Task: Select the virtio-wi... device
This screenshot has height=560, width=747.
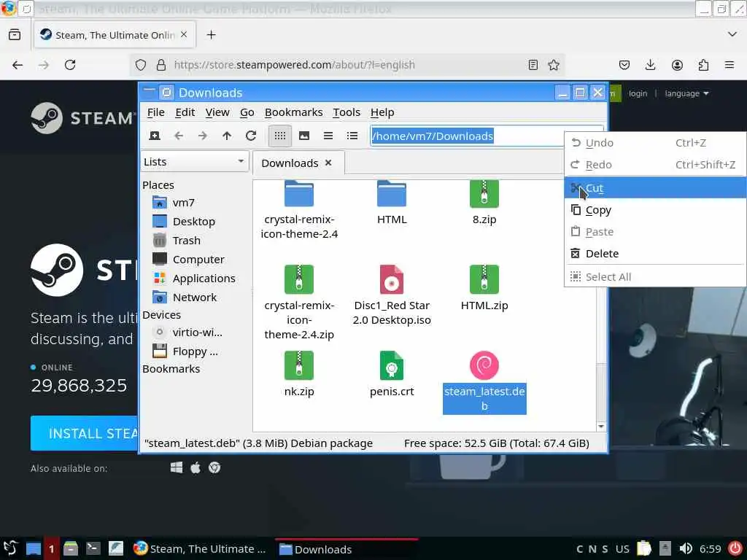Action: pyautogui.click(x=197, y=332)
